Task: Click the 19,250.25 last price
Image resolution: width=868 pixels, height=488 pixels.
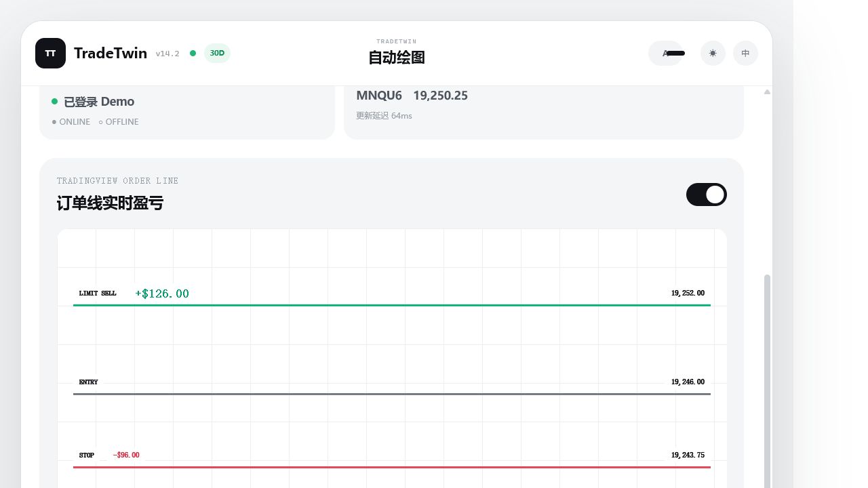Action: coord(440,96)
